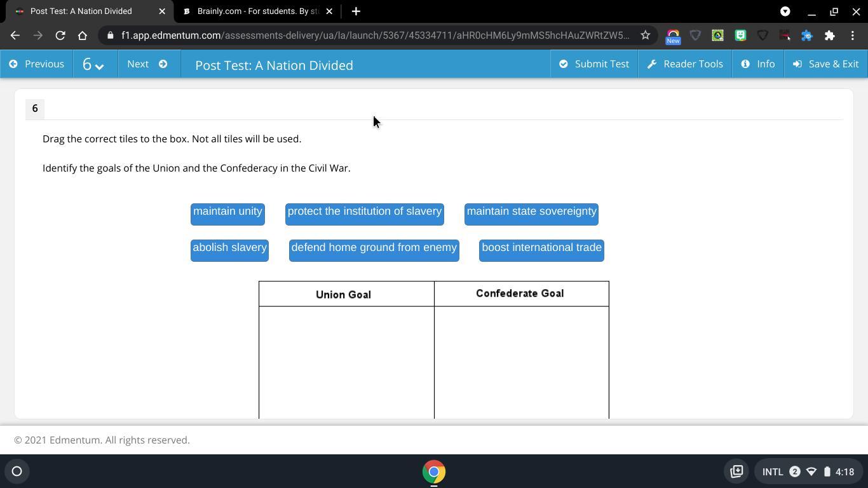868x488 pixels.
Task: Click the dark red extension icon
Action: (x=785, y=36)
